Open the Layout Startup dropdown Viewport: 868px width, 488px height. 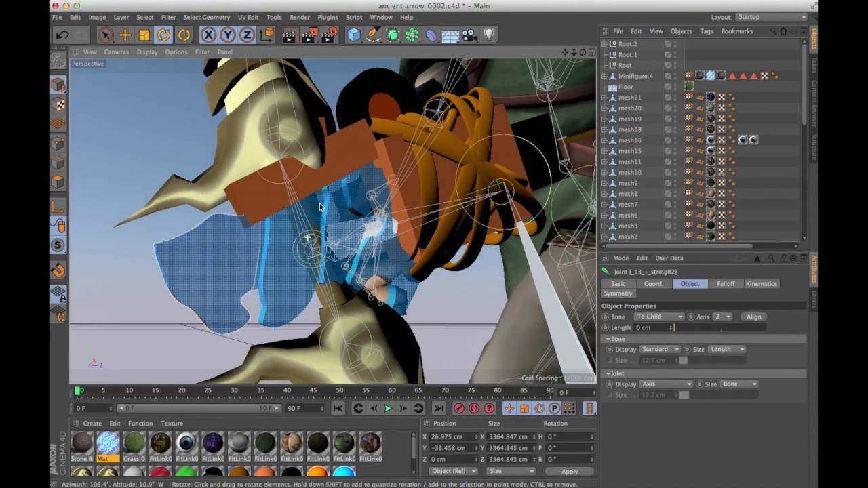pyautogui.click(x=772, y=17)
